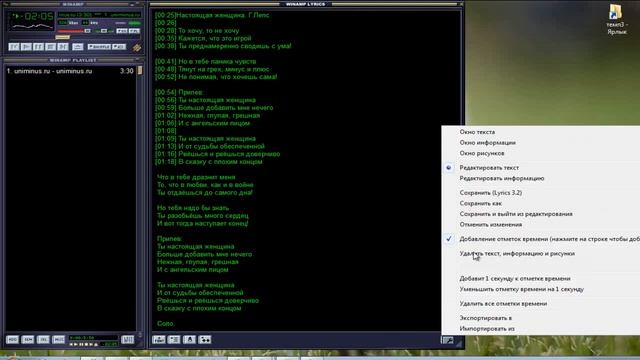Click the playlist vertical scrollbar handle
This screenshot has width=640, height=360.
(140, 71)
